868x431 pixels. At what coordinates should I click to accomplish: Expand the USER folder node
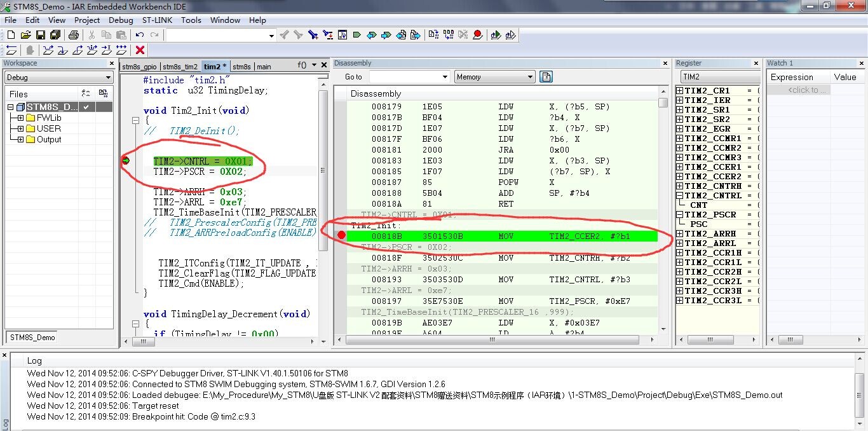click(20, 128)
